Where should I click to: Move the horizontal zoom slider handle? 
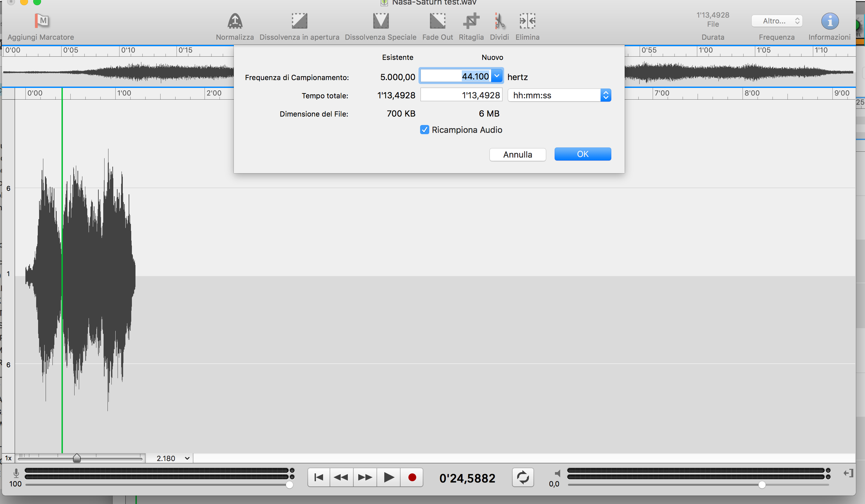(x=77, y=458)
